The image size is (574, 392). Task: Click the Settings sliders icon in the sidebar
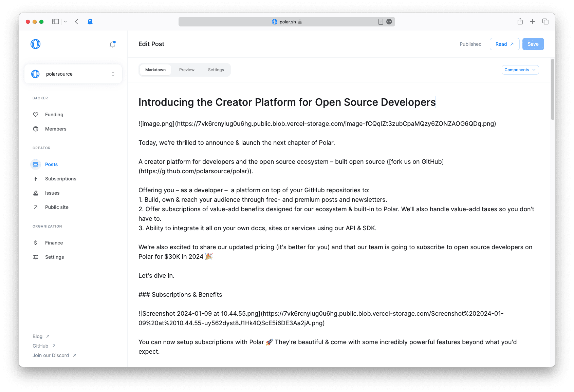(36, 257)
